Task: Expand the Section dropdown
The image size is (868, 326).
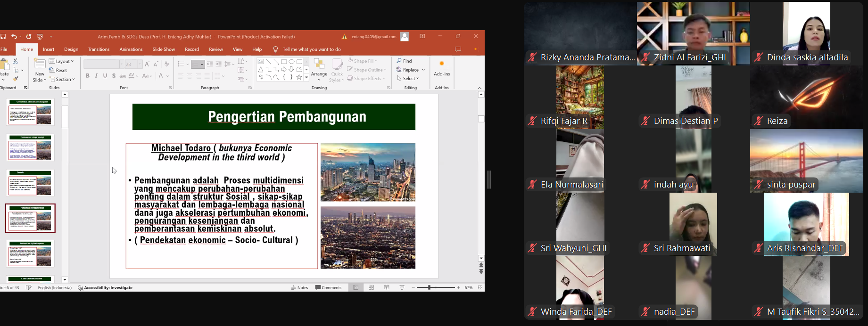Action: pos(62,79)
